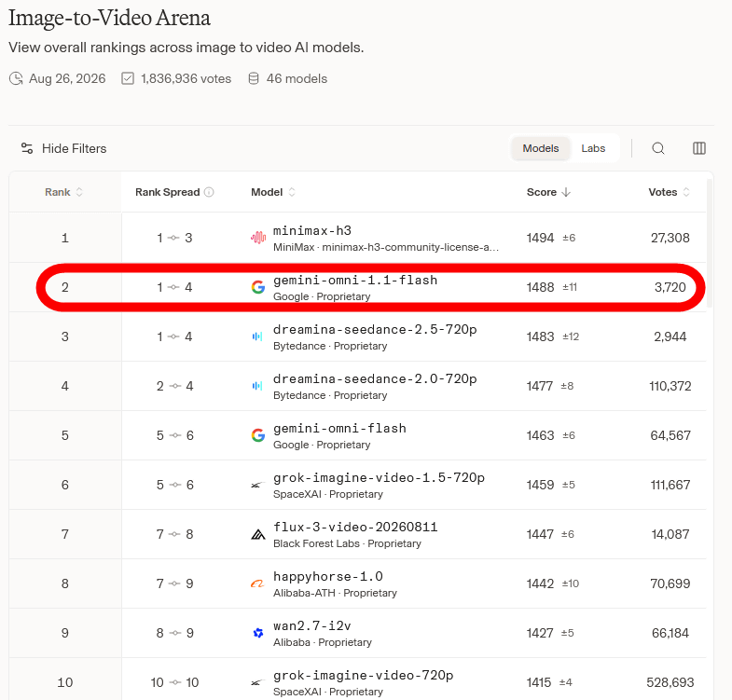This screenshot has width=732, height=700.
Task: Click the Hide Filters slider icon
Action: 27,148
